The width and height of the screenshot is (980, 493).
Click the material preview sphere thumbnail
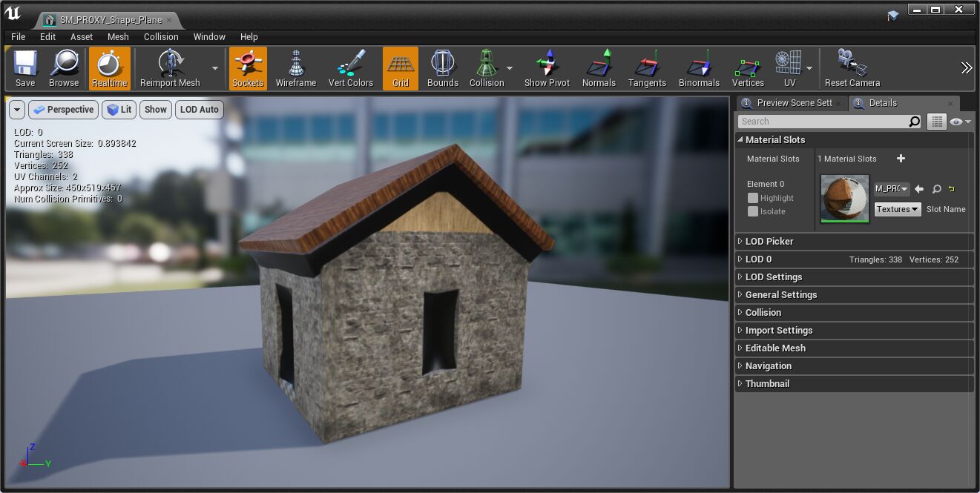point(844,199)
